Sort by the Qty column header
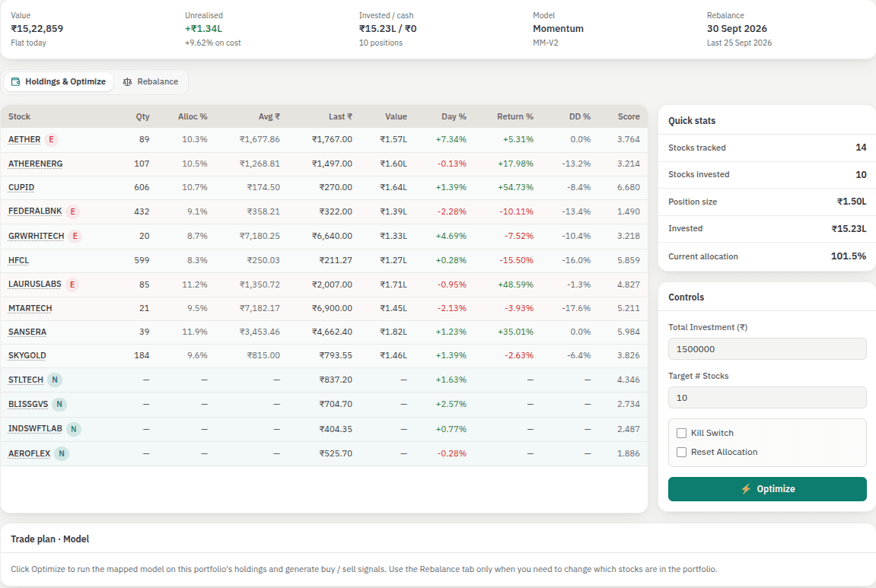 pos(142,116)
